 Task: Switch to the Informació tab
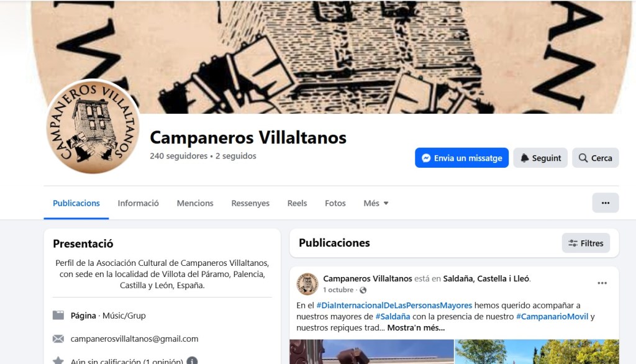pyautogui.click(x=138, y=203)
